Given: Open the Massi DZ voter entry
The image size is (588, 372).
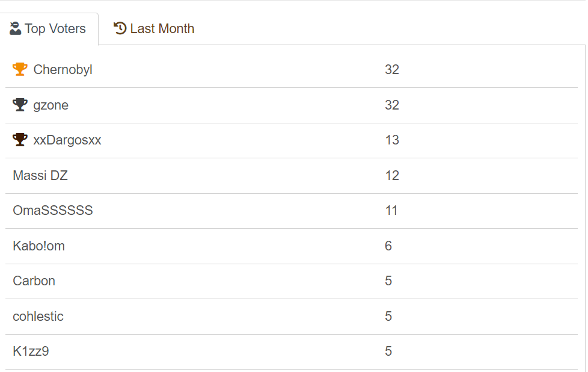Looking at the screenshot, I should click(40, 176).
